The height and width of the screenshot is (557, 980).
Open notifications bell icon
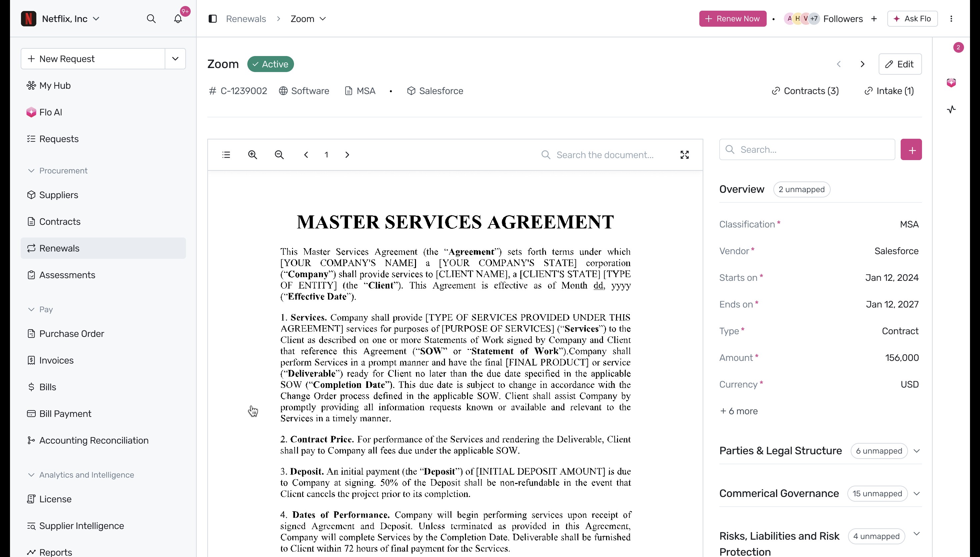pos(178,19)
